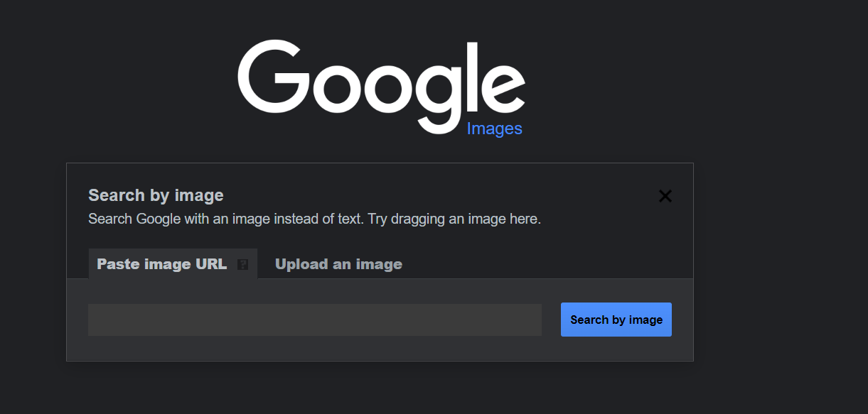Click empty tab strip right of Upload tab
868x414 pixels.
(547, 264)
